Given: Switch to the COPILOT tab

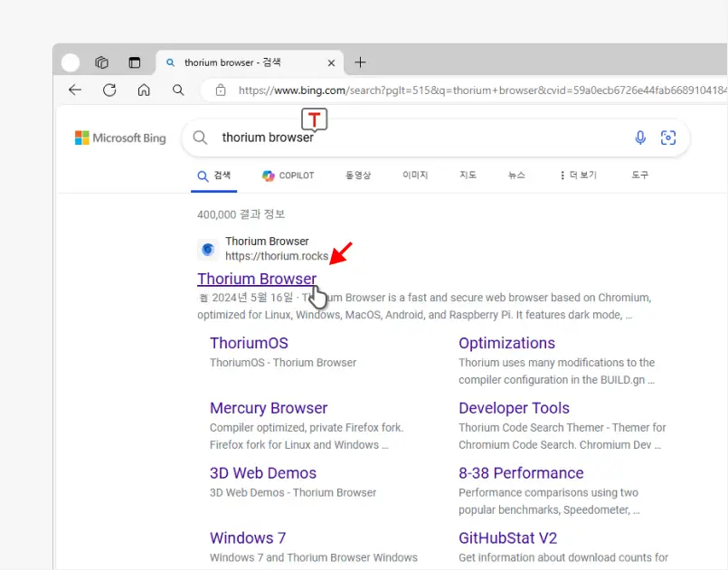Looking at the screenshot, I should [x=288, y=176].
